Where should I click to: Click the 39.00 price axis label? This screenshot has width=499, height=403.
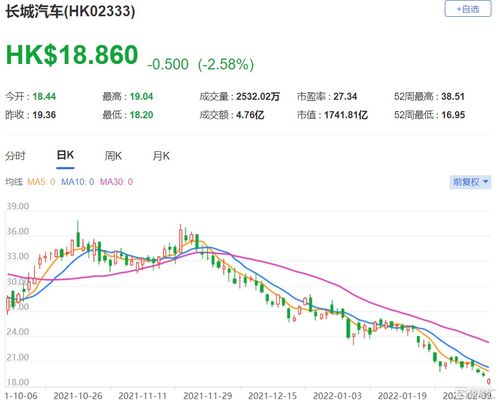tap(18, 206)
